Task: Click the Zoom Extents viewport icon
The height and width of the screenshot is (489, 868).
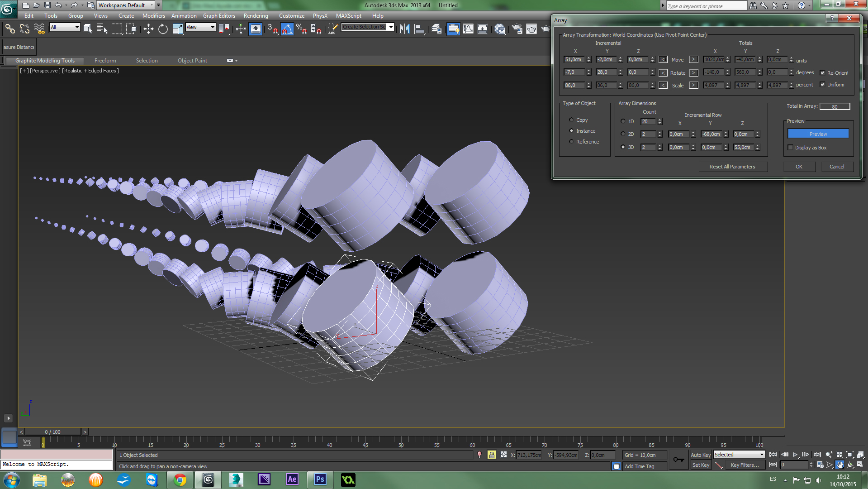Action: tap(850, 455)
